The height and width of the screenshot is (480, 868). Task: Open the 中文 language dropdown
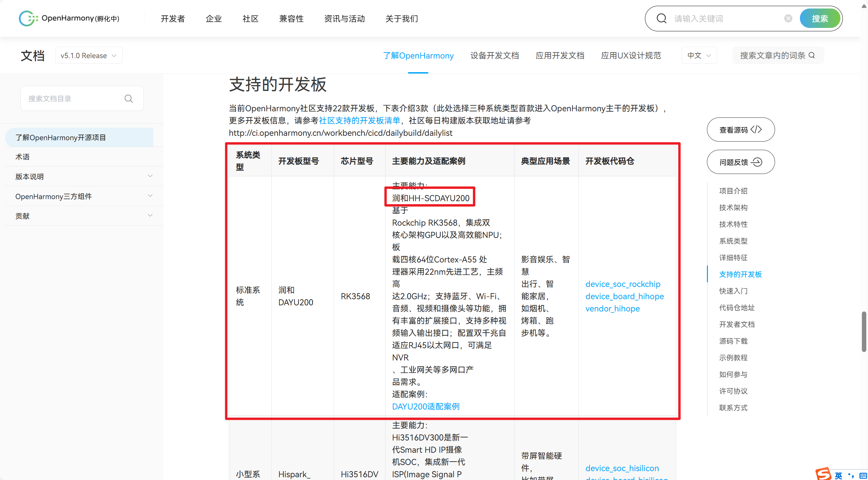pyautogui.click(x=699, y=55)
